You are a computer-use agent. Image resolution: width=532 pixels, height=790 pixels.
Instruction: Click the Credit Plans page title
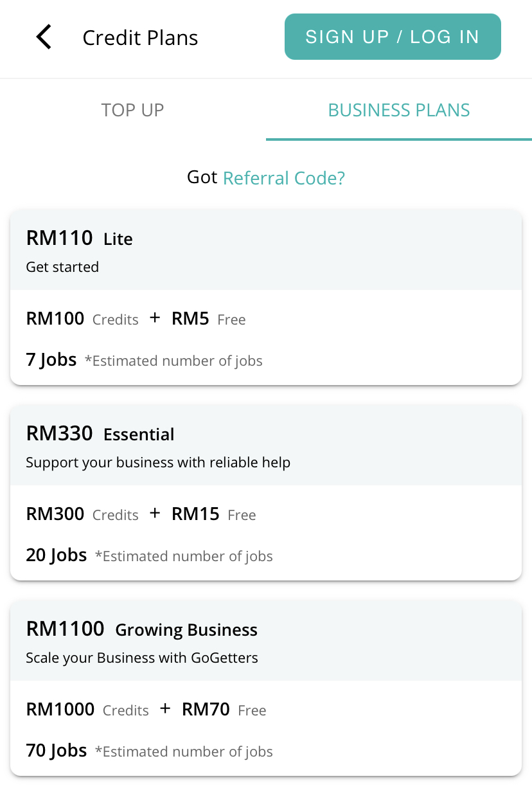coord(140,38)
